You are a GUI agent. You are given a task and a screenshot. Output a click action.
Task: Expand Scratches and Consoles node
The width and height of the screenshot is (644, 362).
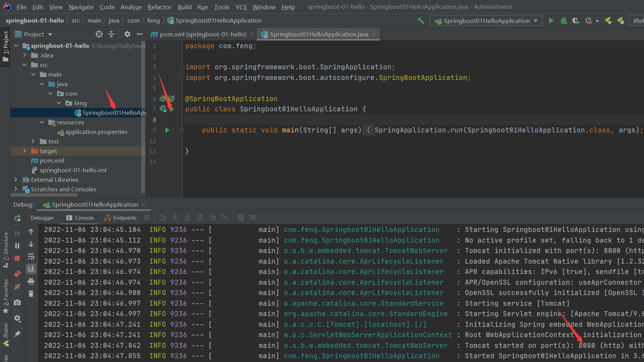[x=16, y=189]
